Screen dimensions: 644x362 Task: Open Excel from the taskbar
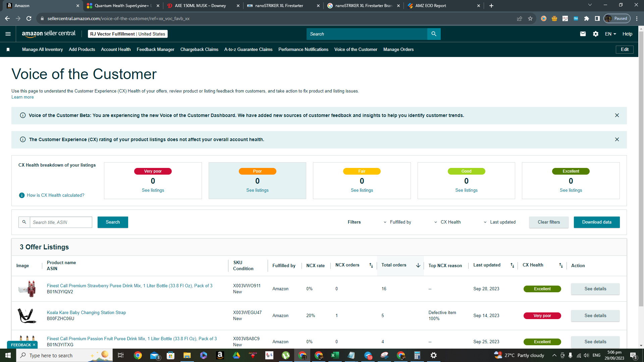coord(335,355)
